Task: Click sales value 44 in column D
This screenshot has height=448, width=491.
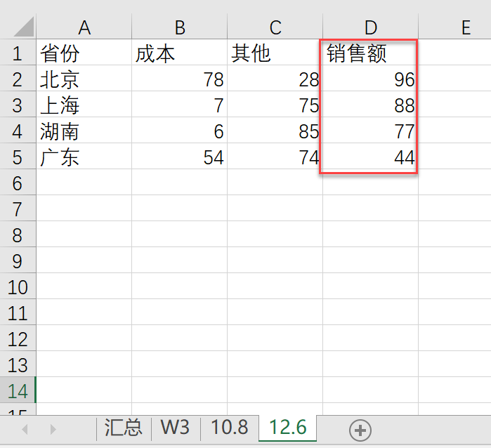Action: 370,157
